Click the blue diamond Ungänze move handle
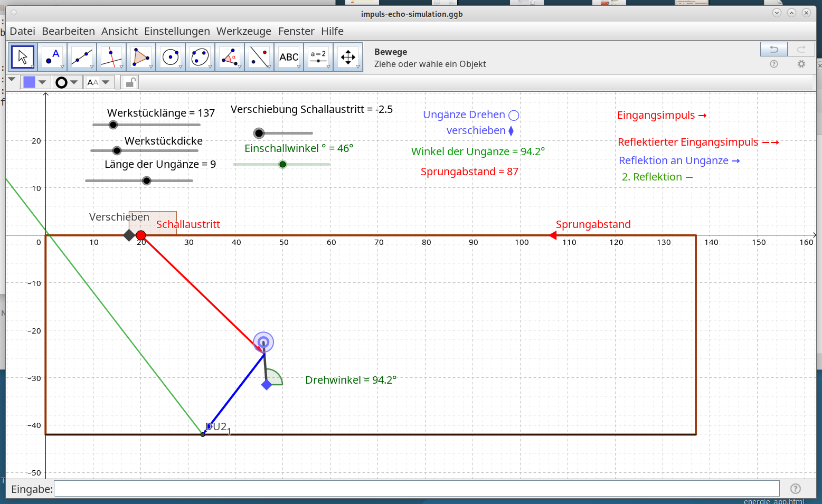Viewport: 822px width, 504px height. (267, 385)
